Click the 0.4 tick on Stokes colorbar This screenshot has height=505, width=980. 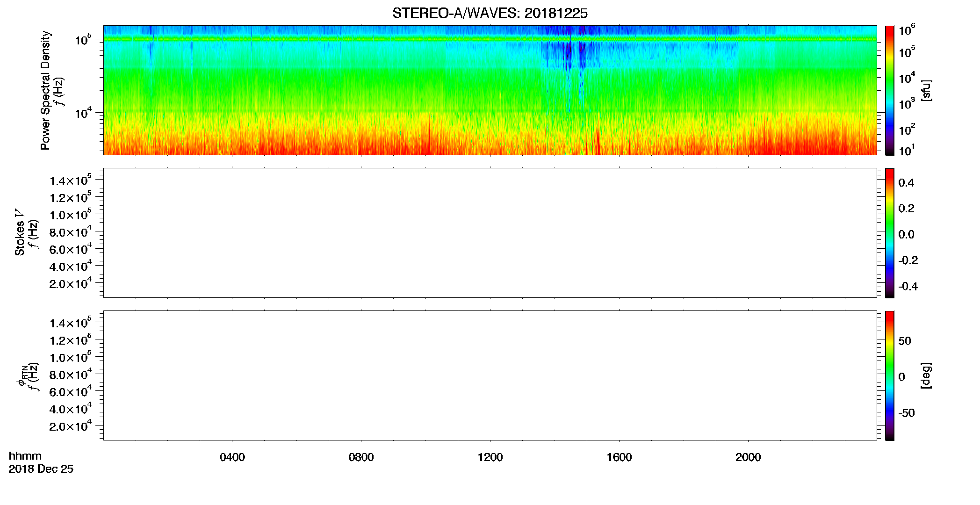click(906, 183)
